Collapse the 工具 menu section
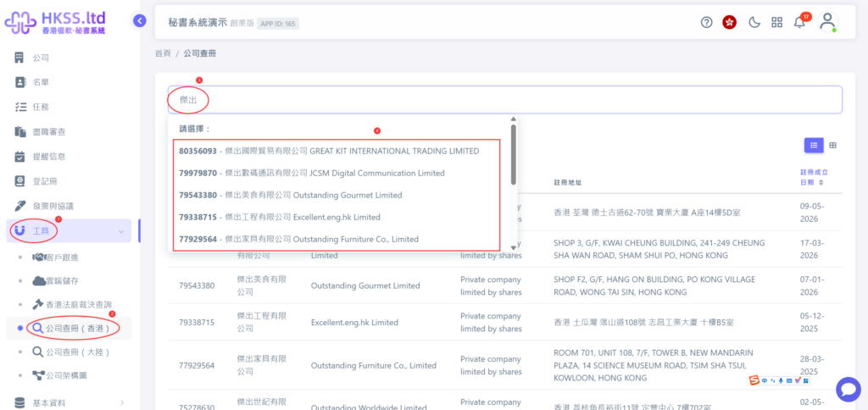The height and width of the screenshot is (410, 868). [69, 230]
